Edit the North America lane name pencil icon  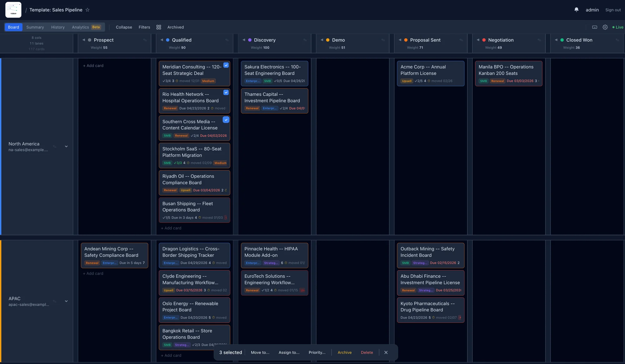click(x=54, y=146)
